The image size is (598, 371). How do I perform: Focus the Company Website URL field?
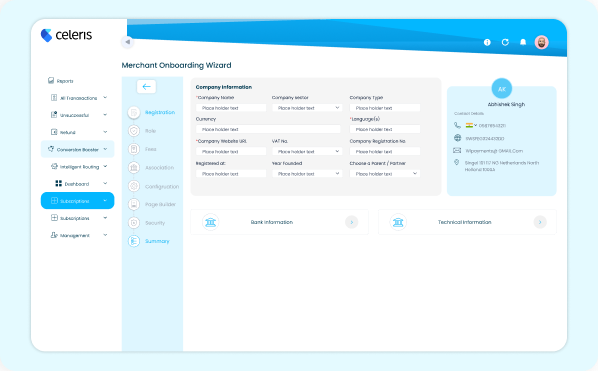pos(231,151)
